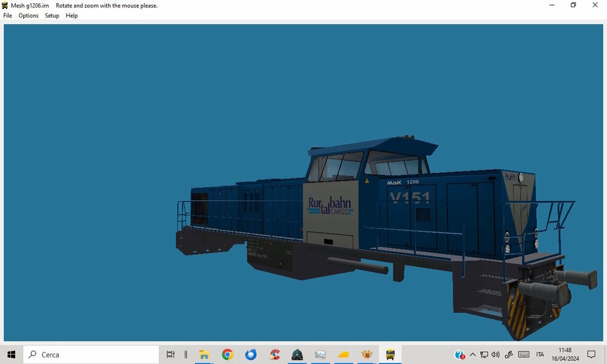Open the Options menu
Screen dimensions: 607x364
(29, 16)
